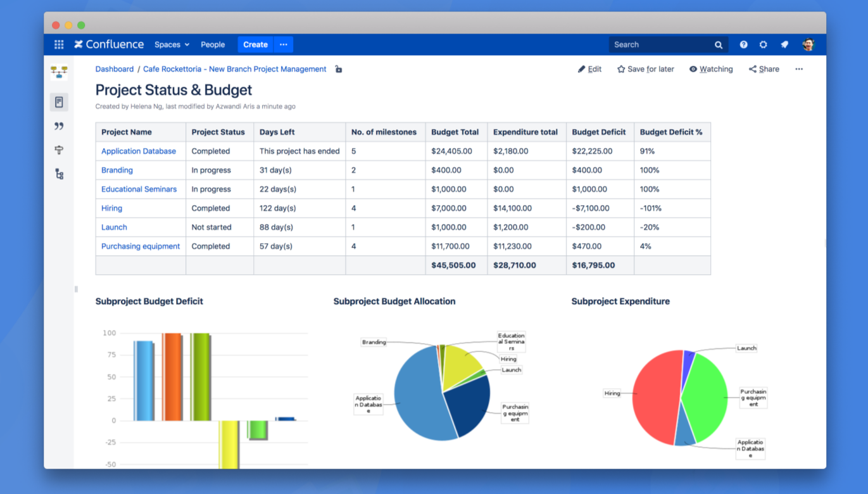Click the blue bar in deficit chart
The width and height of the screenshot is (868, 494).
point(144,381)
